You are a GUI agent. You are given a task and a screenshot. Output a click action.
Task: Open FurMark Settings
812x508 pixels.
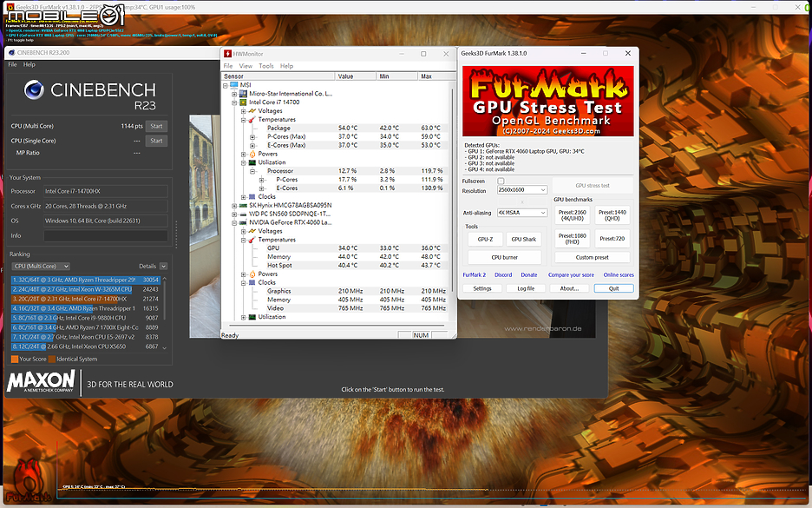(x=482, y=288)
